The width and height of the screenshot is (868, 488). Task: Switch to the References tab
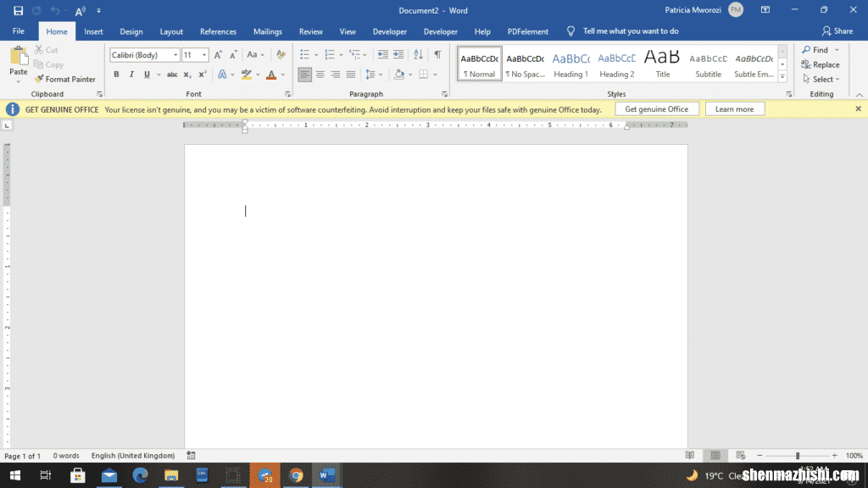click(218, 31)
